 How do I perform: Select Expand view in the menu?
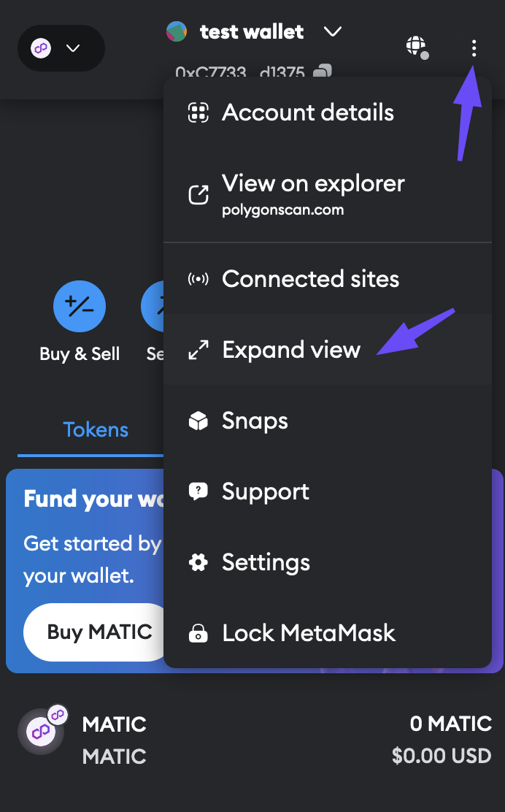coord(290,350)
